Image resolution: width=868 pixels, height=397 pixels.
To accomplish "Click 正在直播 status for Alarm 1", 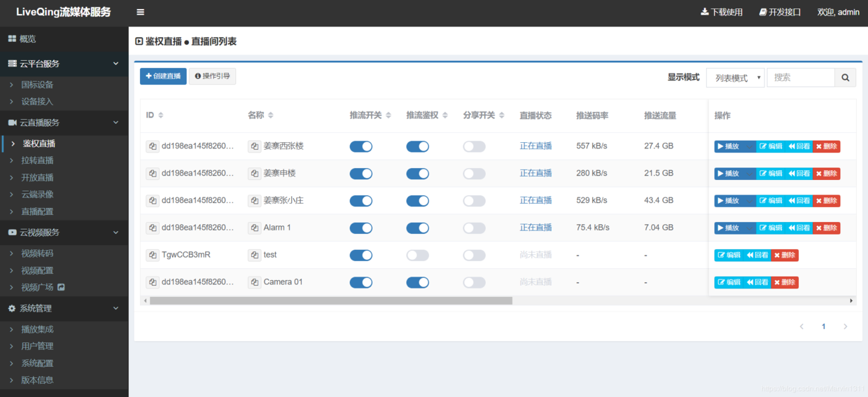I will (x=535, y=228).
